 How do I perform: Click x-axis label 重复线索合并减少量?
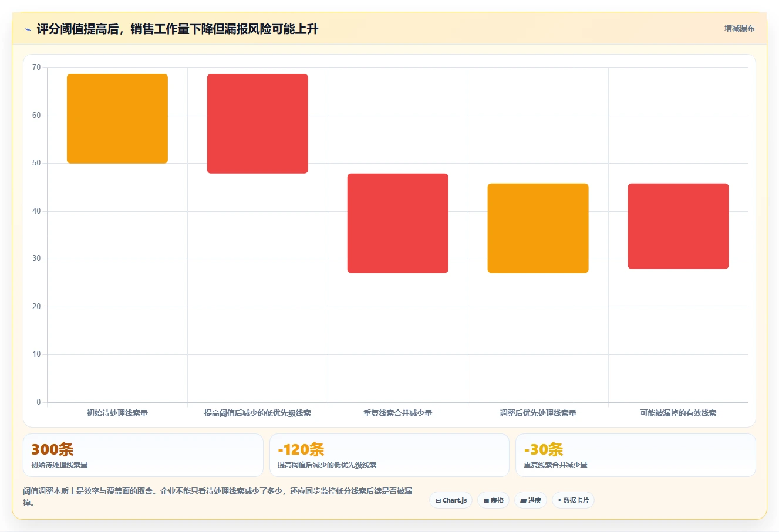point(398,413)
